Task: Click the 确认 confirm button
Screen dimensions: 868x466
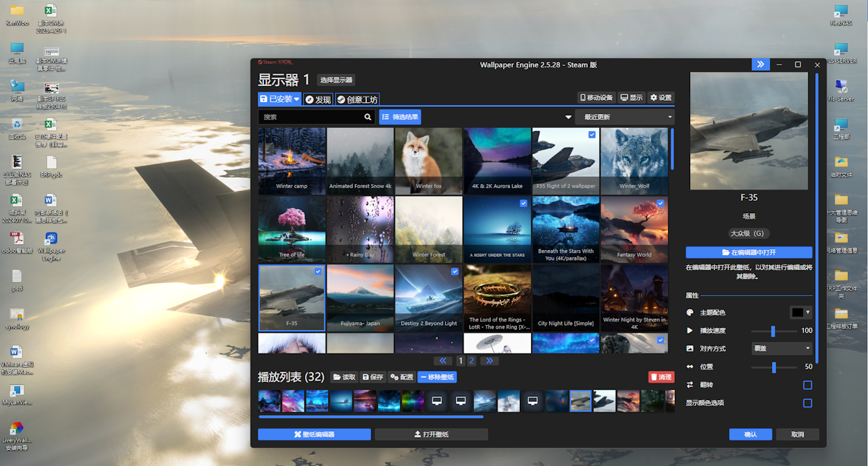Action: 751,435
